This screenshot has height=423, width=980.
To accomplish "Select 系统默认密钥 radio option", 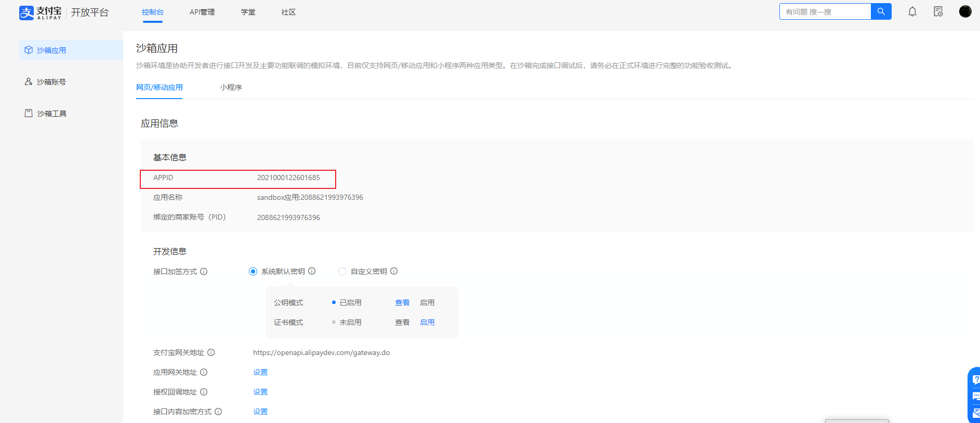I will point(253,271).
